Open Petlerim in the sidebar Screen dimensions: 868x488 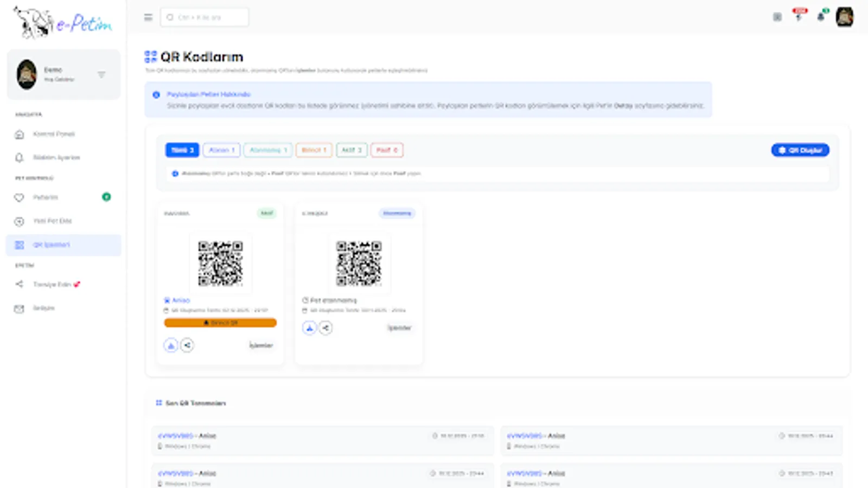click(x=63, y=197)
